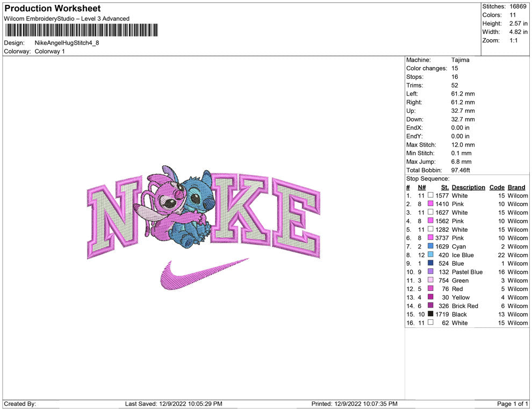Screen dimensions: 532x409
Task: Click the Stitches value '16869'
Action: click(x=517, y=6)
